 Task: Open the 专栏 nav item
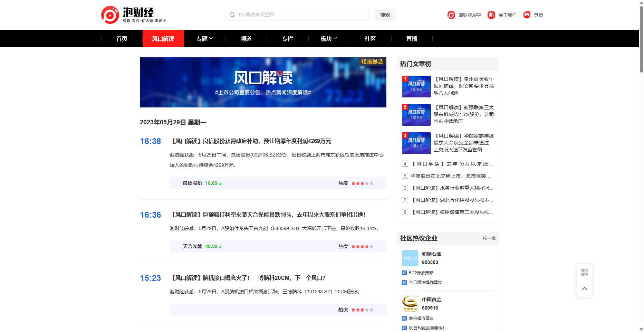288,39
